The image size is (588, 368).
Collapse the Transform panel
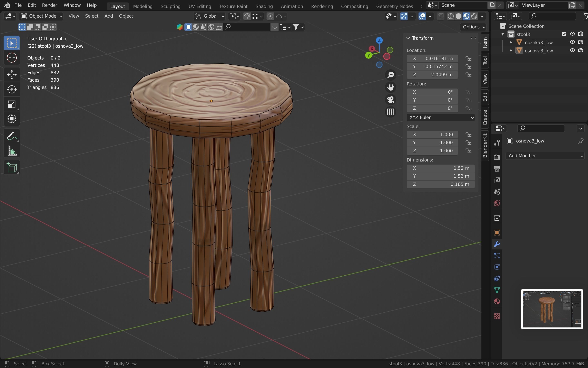tap(408, 38)
